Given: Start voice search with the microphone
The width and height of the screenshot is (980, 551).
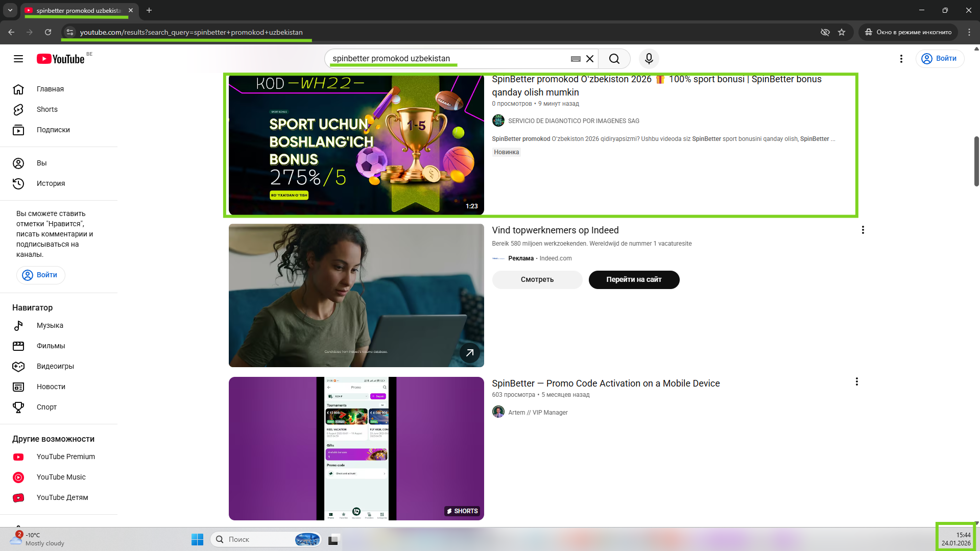Looking at the screenshot, I should tap(649, 59).
